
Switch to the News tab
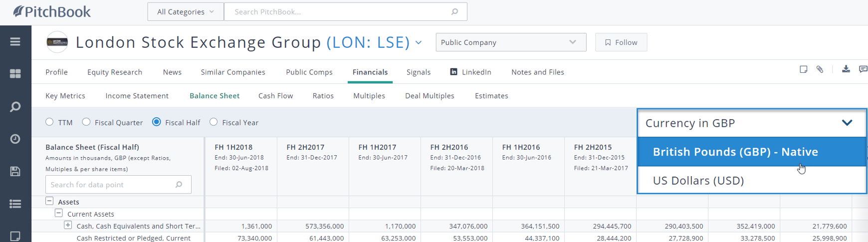click(172, 72)
